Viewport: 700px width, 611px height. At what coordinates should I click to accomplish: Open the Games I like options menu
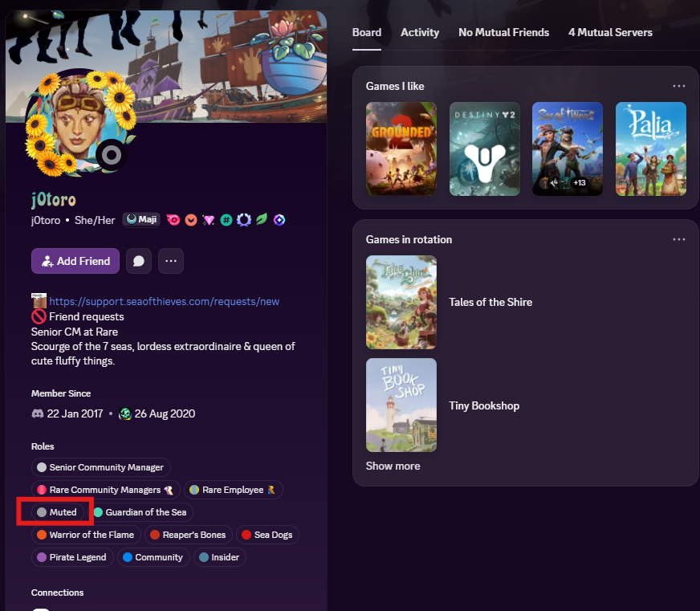click(x=679, y=86)
